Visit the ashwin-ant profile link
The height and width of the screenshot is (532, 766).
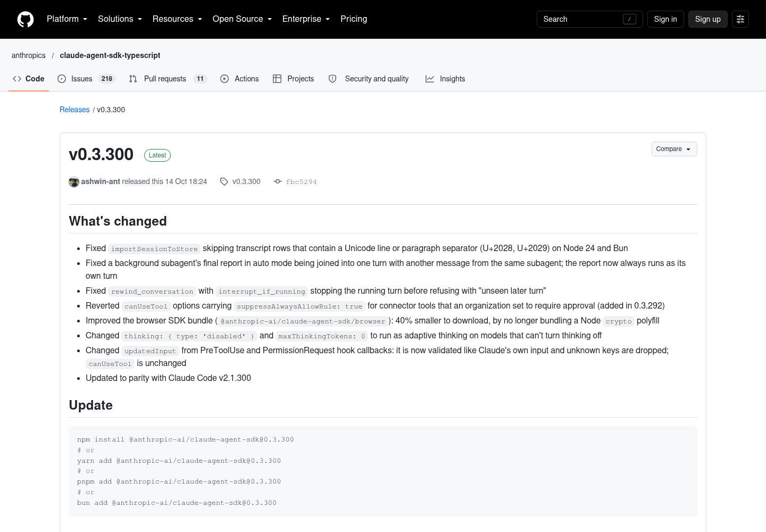click(101, 181)
